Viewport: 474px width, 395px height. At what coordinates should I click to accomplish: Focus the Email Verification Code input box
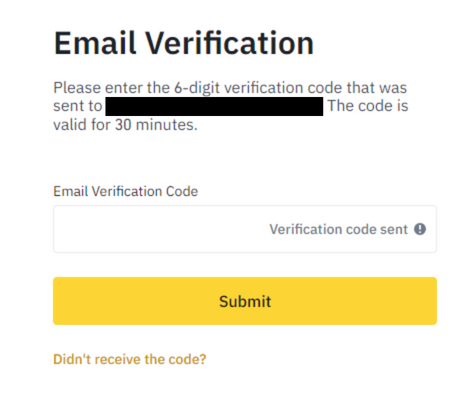point(245,229)
